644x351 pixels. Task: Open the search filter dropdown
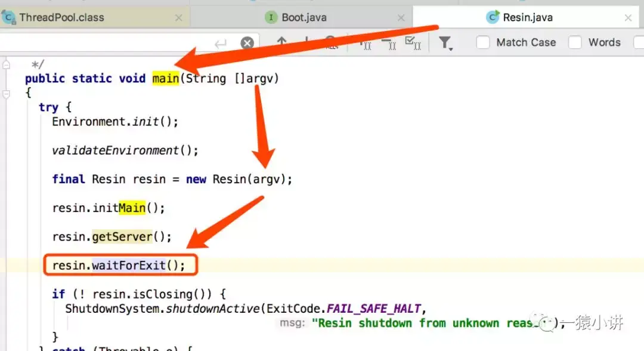pos(445,43)
